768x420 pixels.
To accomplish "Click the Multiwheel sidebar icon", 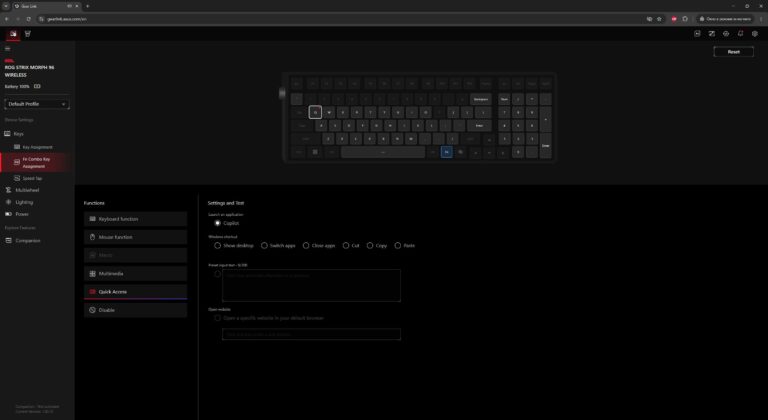I will pos(8,190).
